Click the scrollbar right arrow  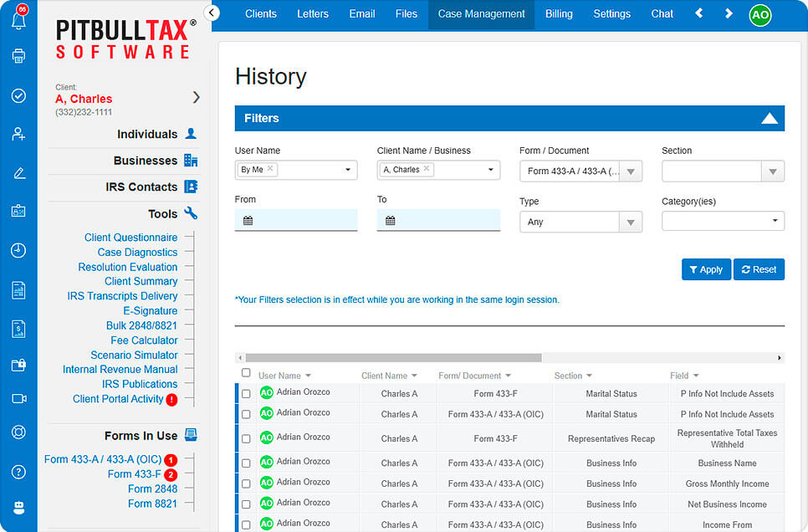pos(780,358)
